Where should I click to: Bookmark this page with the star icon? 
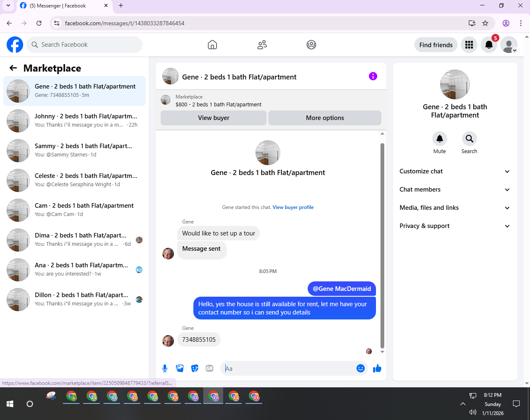[485, 23]
